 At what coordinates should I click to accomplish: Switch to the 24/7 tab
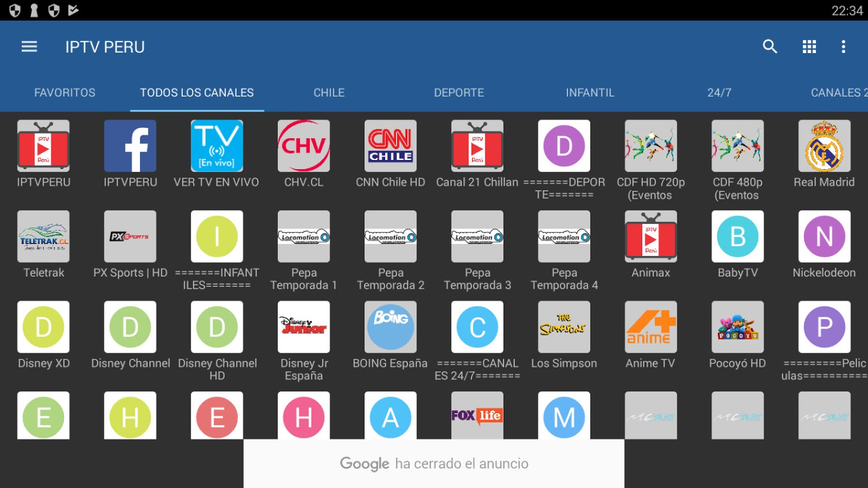(x=719, y=93)
